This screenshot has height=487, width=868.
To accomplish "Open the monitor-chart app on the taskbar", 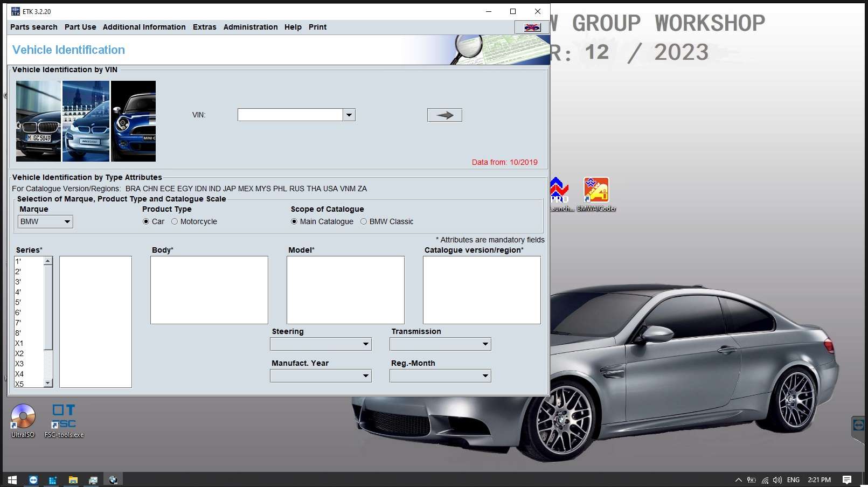I will pyautogui.click(x=93, y=479).
